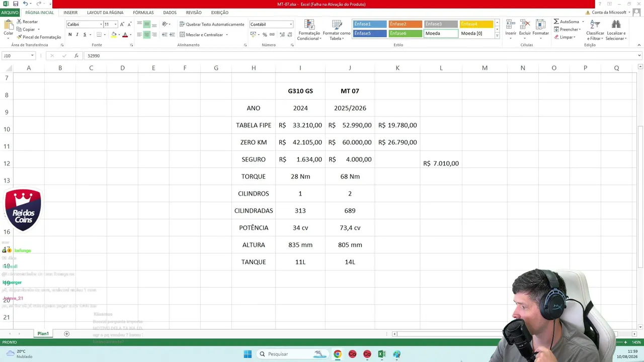This screenshot has width=644, height=362.
Task: Open Formatar como Tabela menu
Action: tap(337, 30)
